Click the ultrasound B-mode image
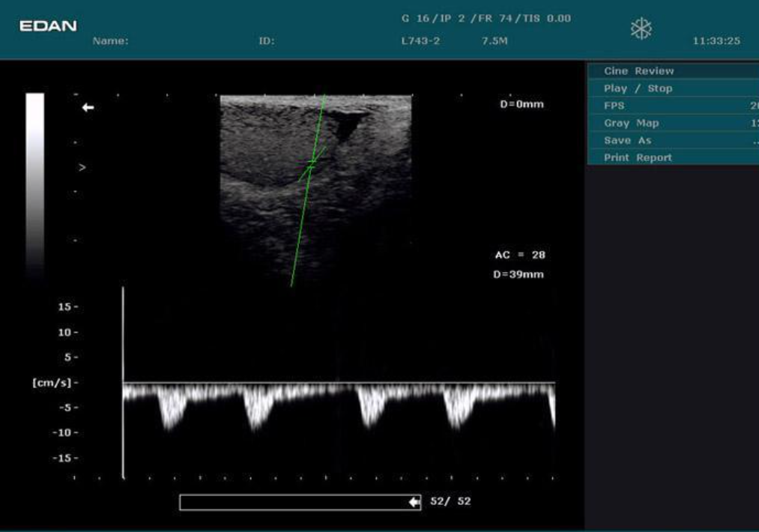Viewport: 759px width, 532px height. [315, 189]
